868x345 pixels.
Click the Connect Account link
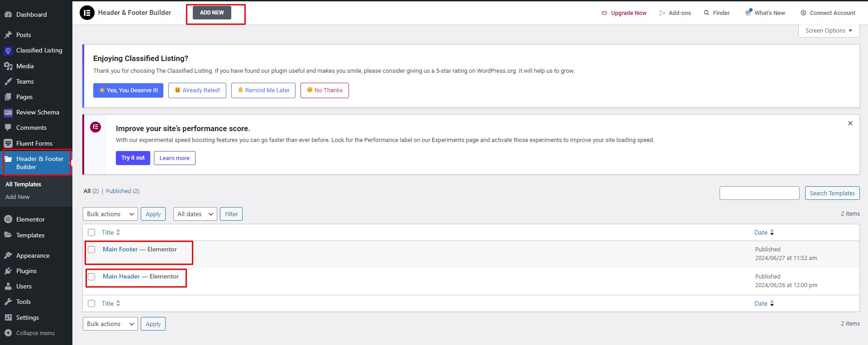[833, 13]
